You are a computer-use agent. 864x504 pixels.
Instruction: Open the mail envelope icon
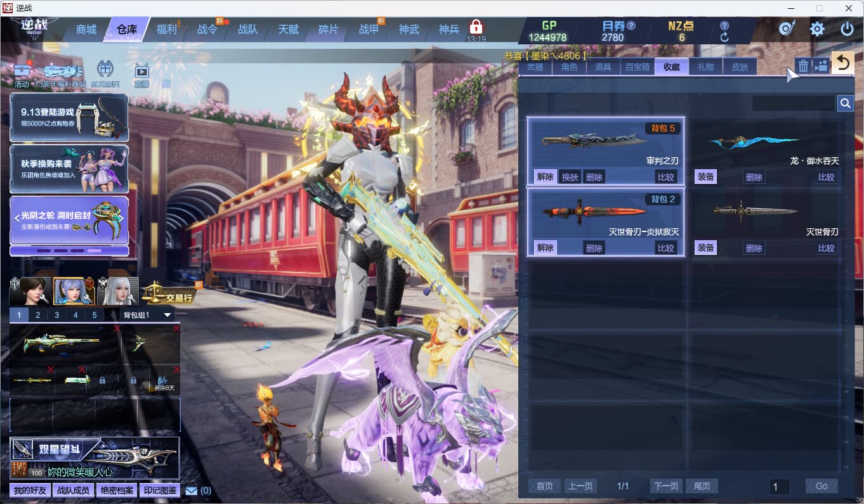(192, 491)
